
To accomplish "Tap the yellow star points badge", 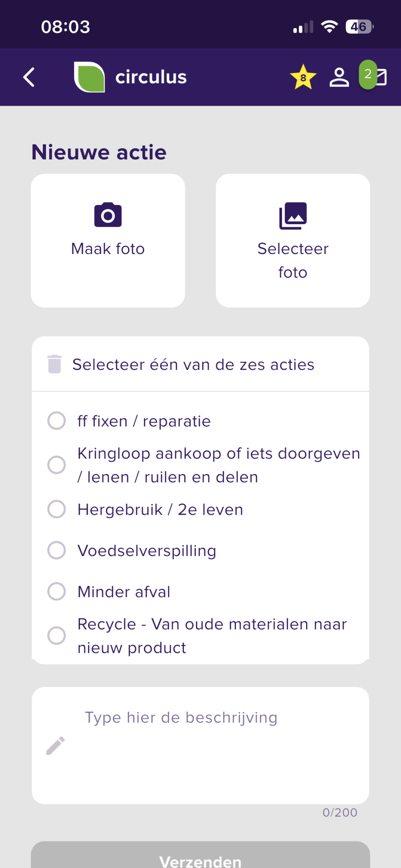I will coord(303,77).
